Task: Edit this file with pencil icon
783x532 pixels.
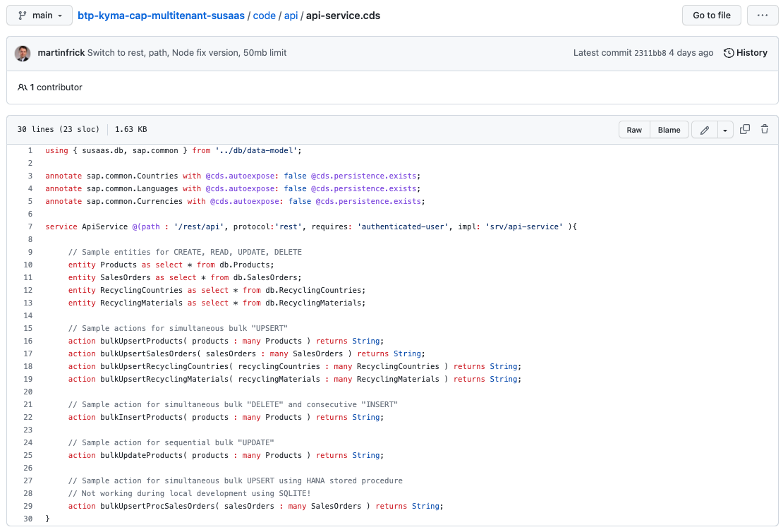Action: (x=705, y=130)
